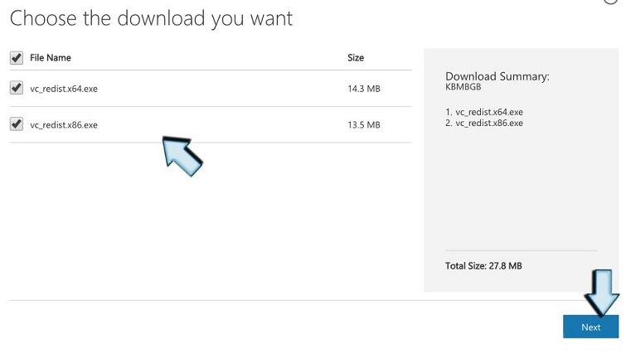Uncheck the vc_redist.x64.exe checkbox

point(16,89)
